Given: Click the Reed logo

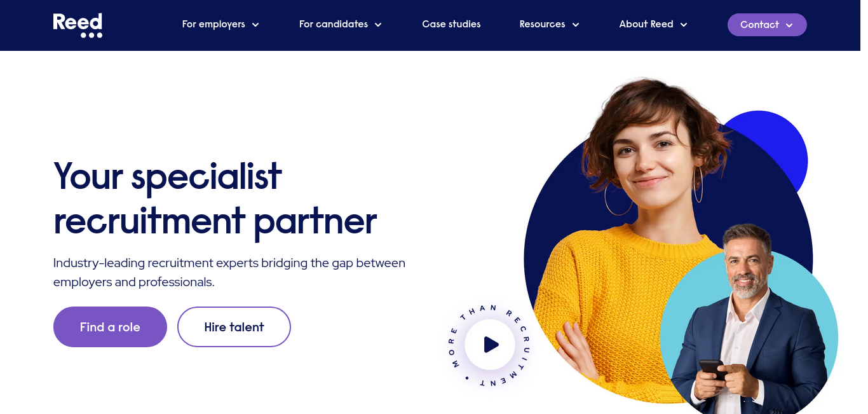Looking at the screenshot, I should pyautogui.click(x=78, y=25).
